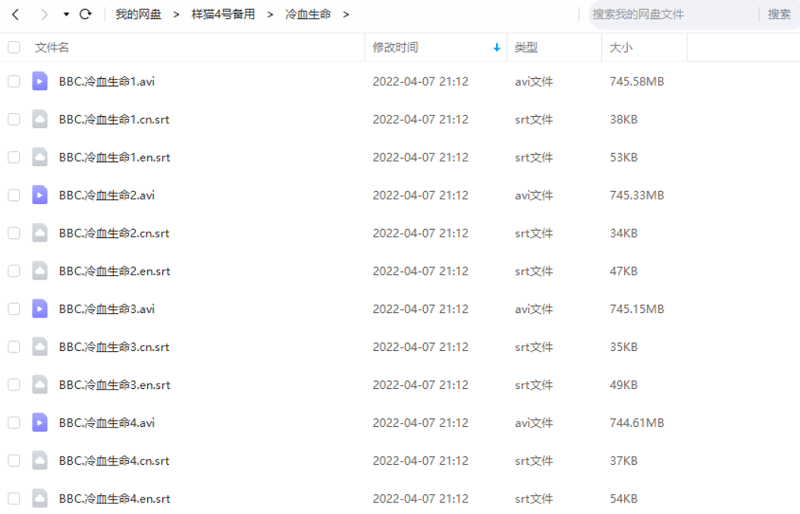Toggle sort order arrow on 修改时间 column
Viewport: 800px width, 514px height.
(x=497, y=48)
